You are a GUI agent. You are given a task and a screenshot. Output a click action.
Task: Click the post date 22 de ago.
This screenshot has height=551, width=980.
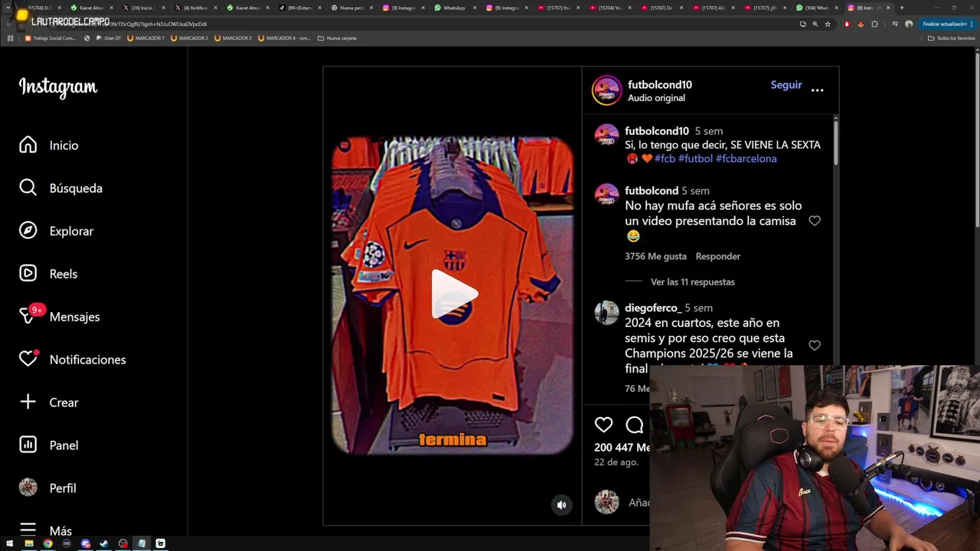point(616,462)
